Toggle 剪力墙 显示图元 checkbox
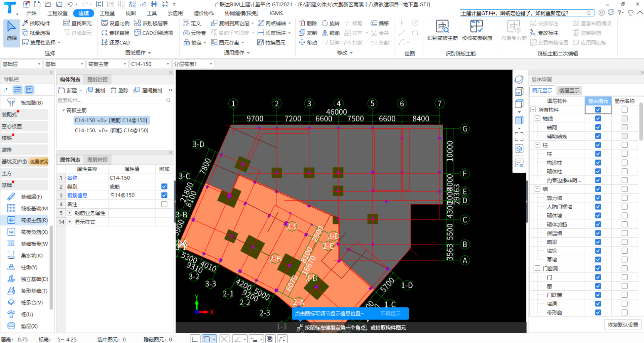 tap(598, 198)
